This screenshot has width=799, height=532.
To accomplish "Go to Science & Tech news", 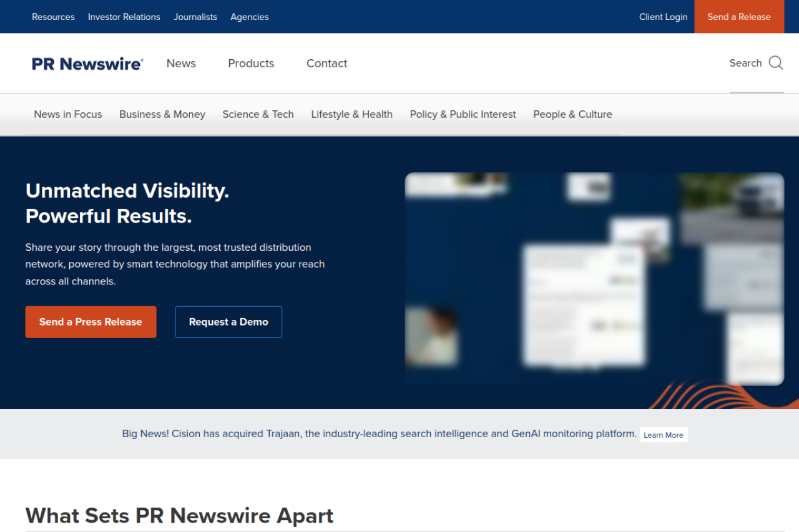I will (258, 114).
